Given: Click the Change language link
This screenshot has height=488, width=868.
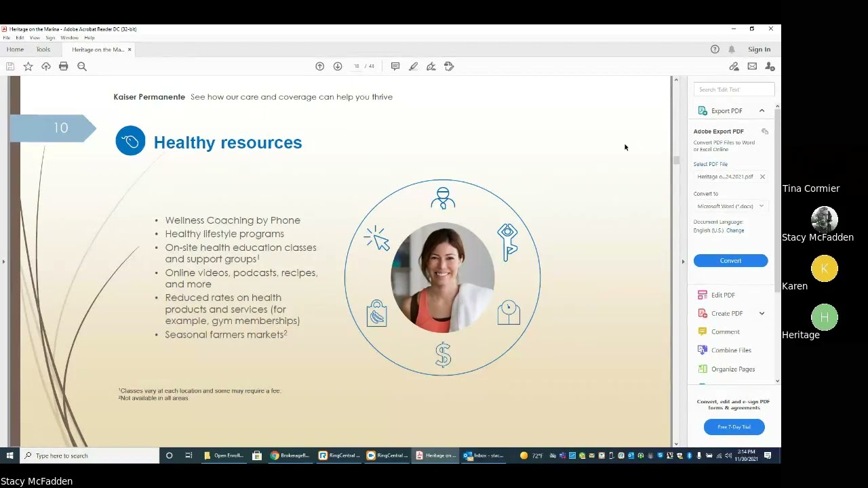Looking at the screenshot, I should pos(735,230).
